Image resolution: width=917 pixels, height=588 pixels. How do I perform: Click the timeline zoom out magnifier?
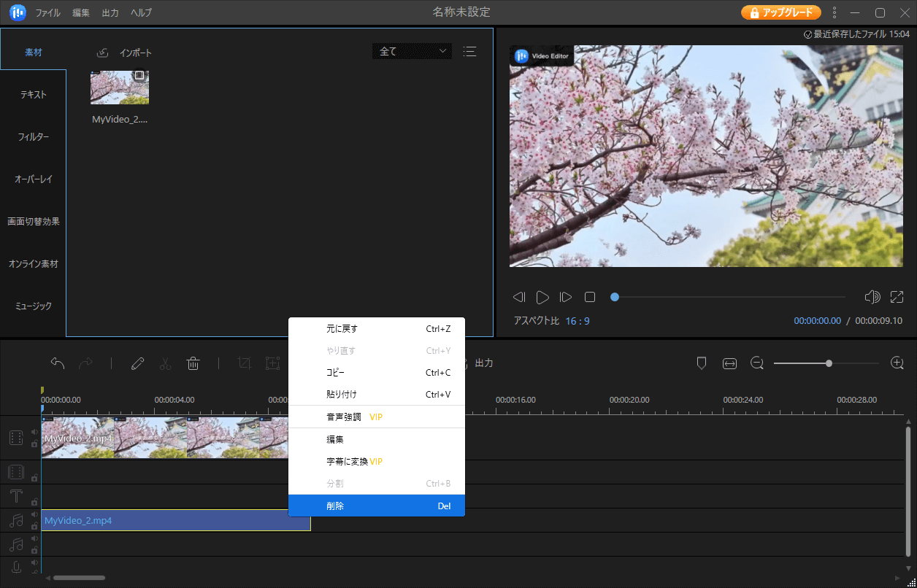point(757,363)
